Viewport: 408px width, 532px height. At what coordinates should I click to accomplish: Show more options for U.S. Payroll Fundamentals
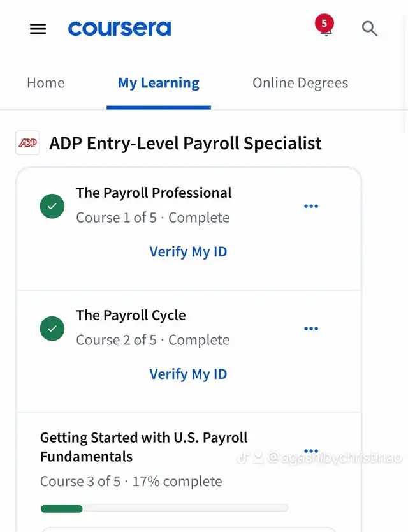[x=311, y=450]
